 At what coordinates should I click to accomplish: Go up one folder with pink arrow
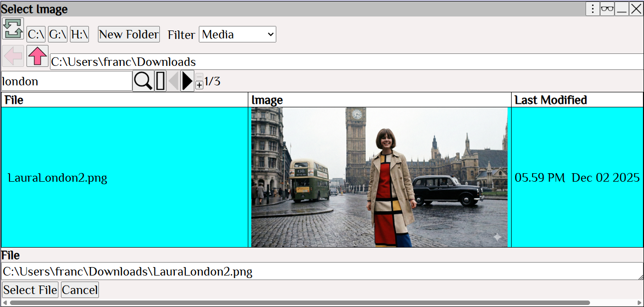pyautogui.click(x=37, y=56)
